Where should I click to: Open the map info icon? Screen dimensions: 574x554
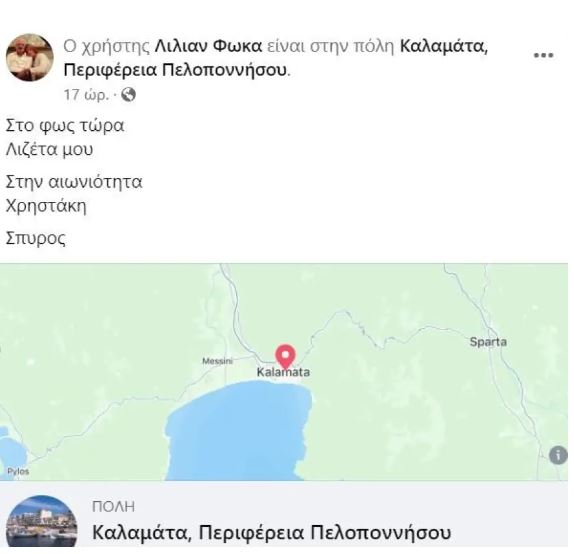[x=558, y=455]
